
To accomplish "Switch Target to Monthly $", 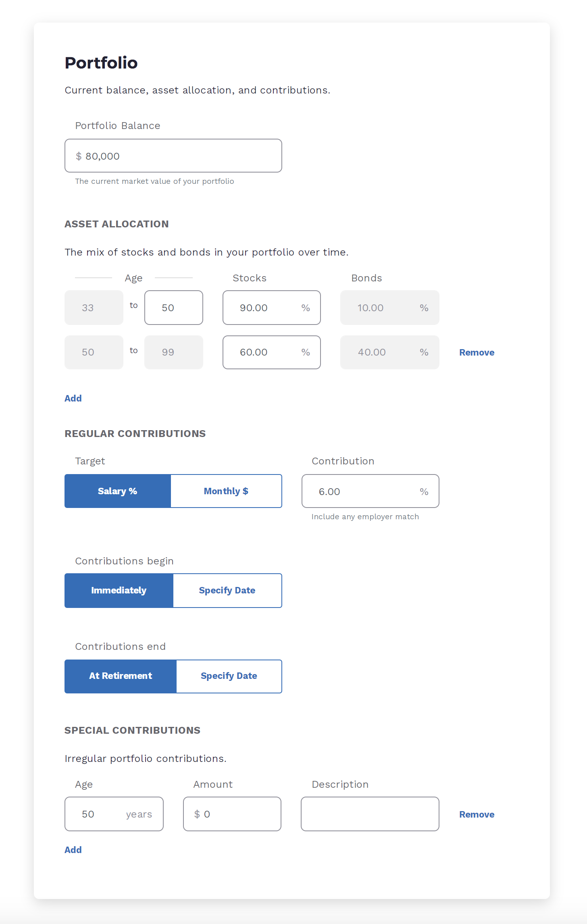I will coord(226,491).
